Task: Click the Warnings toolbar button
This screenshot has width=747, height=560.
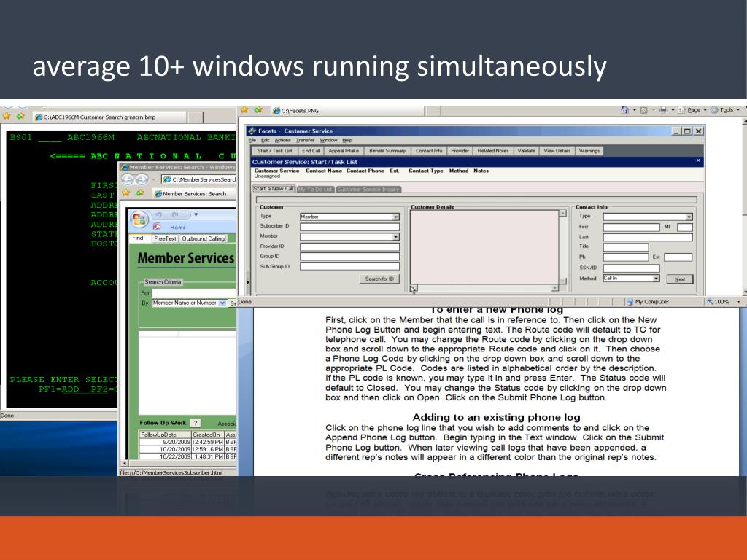Action: 589,150
